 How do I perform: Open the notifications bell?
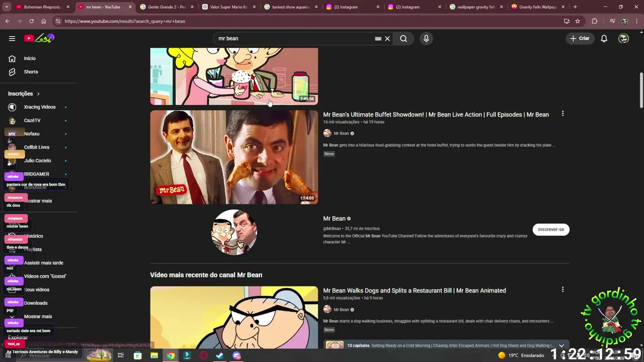(x=604, y=38)
